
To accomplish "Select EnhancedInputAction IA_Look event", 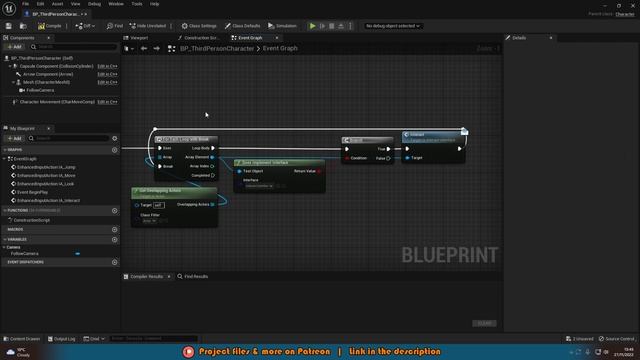I will click(45, 184).
